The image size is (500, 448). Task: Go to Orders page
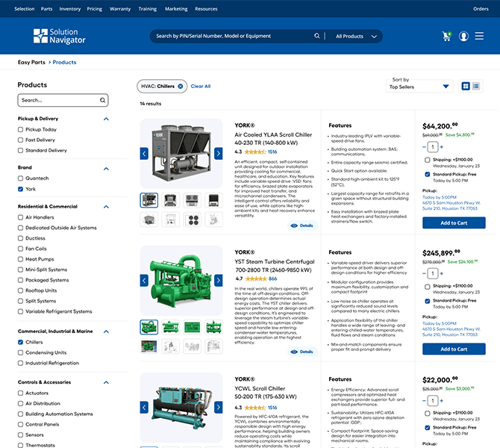coord(481,9)
